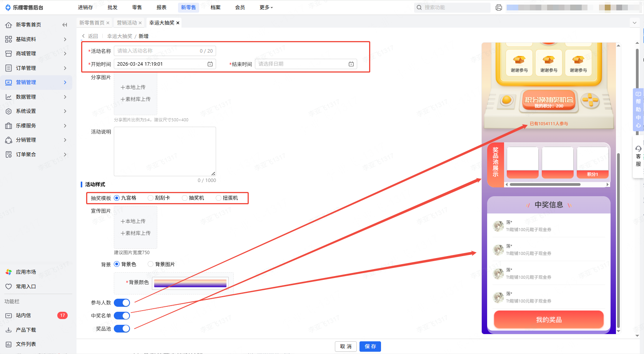Open the 进销存 top menu
This screenshot has width=644, height=354.
pyautogui.click(x=85, y=7)
